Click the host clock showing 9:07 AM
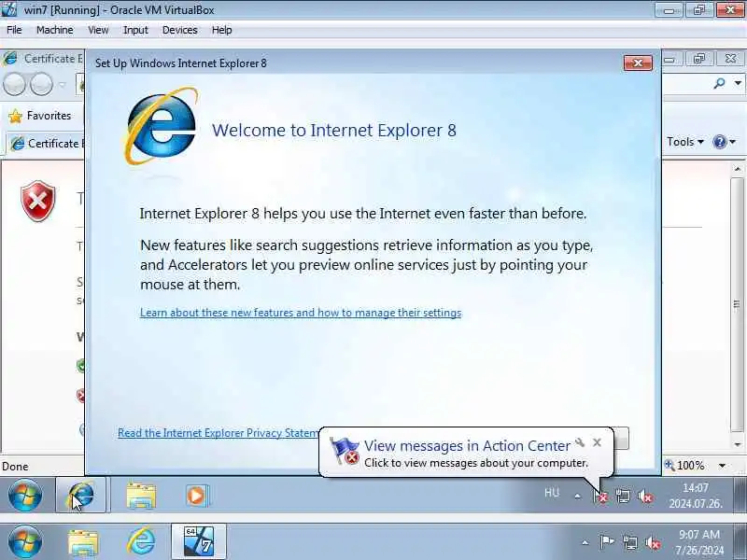Viewport: 747px width, 560px height. coord(698,542)
